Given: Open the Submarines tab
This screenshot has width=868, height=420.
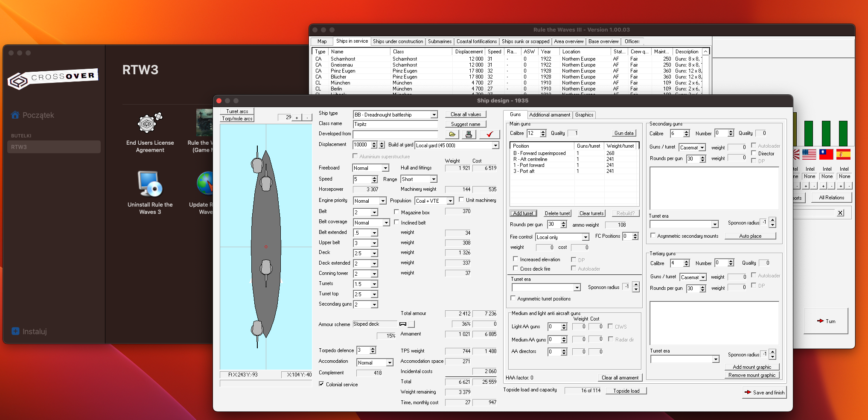Looking at the screenshot, I should (x=440, y=41).
